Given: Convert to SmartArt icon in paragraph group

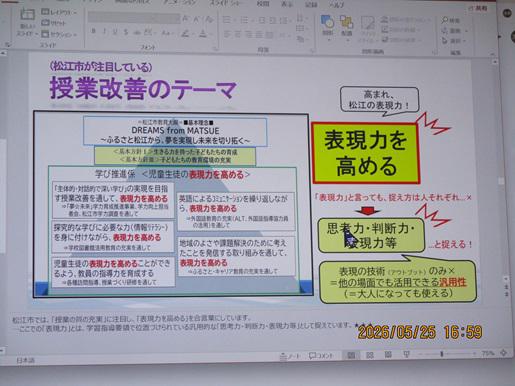Looking at the screenshot, I should [x=301, y=39].
